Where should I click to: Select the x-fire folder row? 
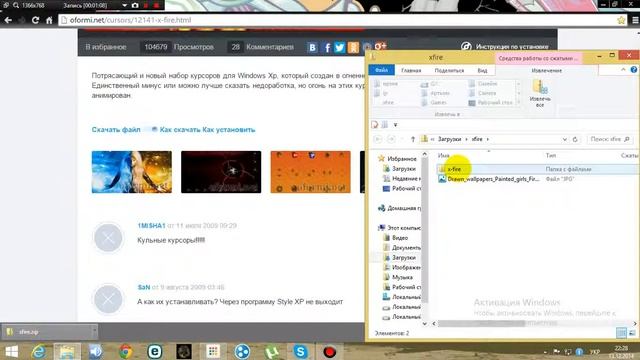[537, 169]
